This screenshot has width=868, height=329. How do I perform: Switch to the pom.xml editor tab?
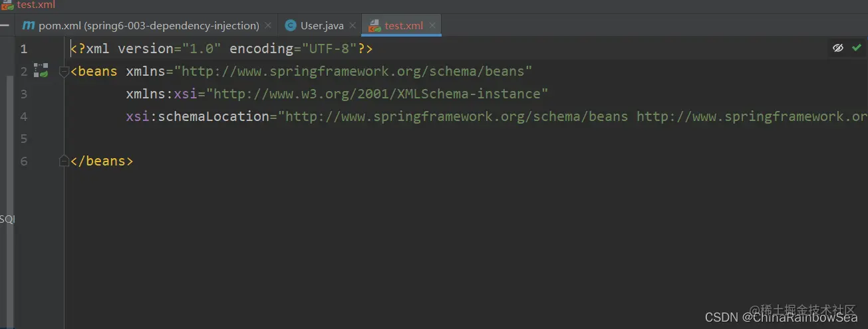(148, 26)
